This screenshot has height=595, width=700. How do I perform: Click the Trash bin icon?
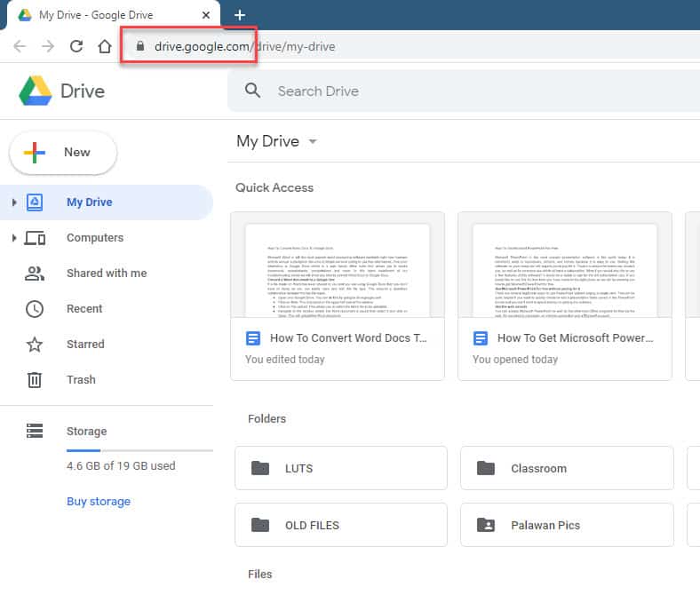pyautogui.click(x=35, y=380)
